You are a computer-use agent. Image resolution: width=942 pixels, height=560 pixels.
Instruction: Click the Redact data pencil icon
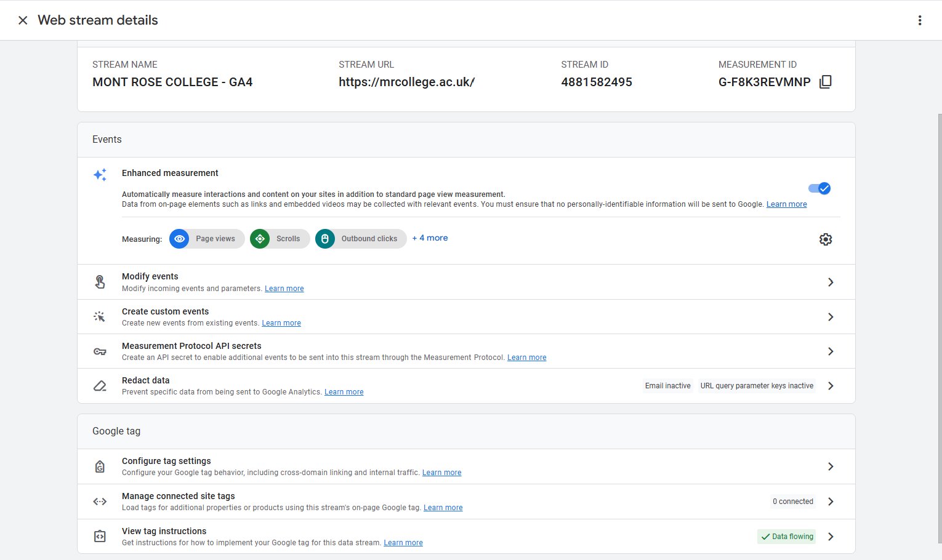99,385
